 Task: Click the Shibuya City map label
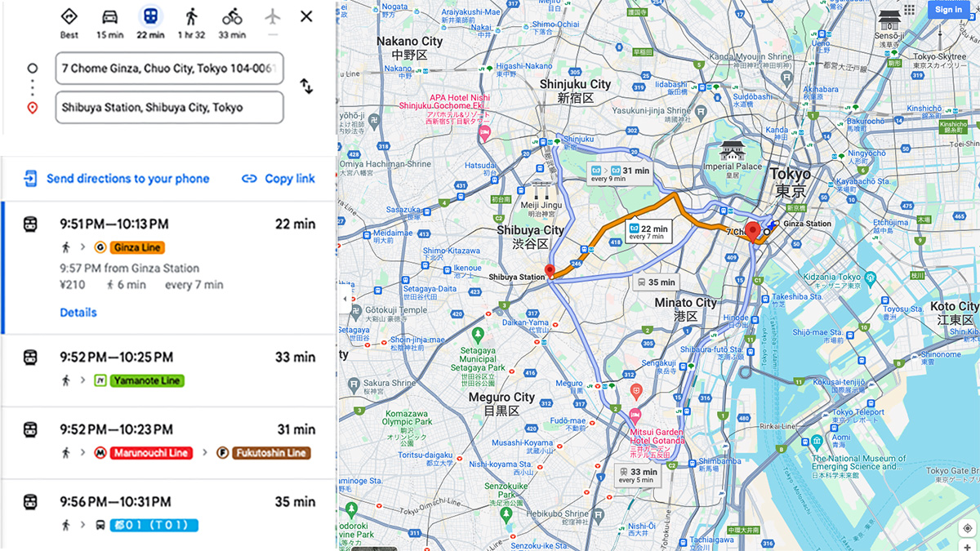(531, 237)
